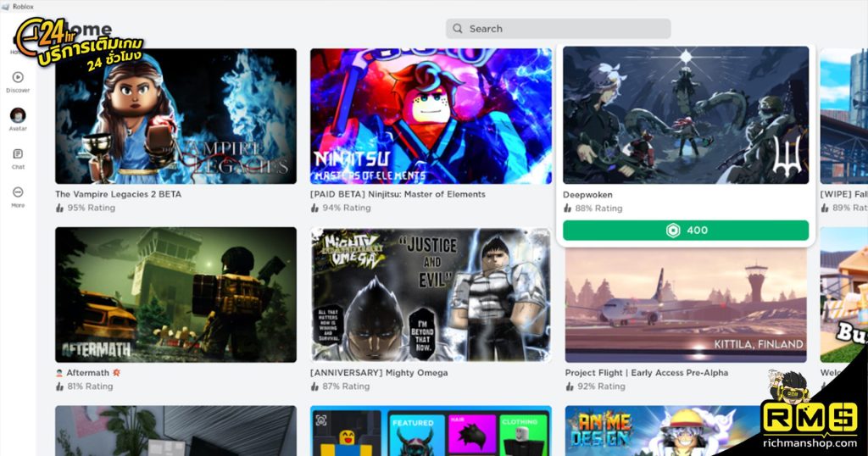
Task: Select the Deepwoken game thumbnail
Action: pos(685,115)
